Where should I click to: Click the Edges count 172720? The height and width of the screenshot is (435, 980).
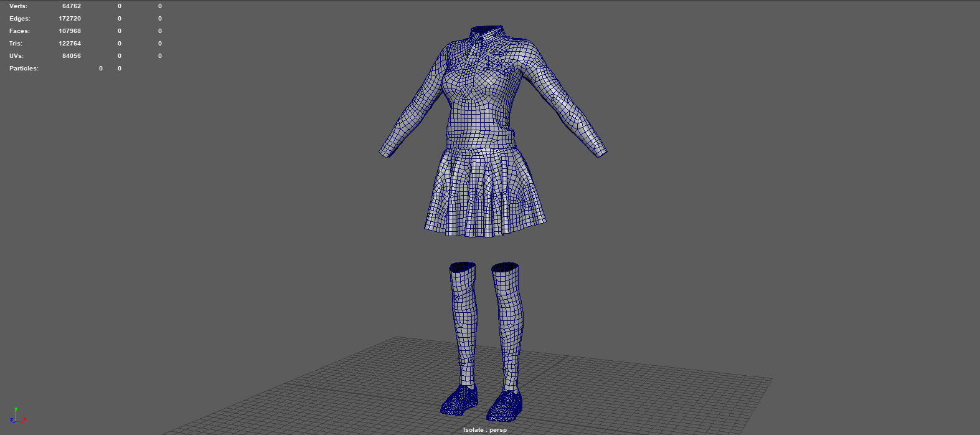click(x=70, y=19)
